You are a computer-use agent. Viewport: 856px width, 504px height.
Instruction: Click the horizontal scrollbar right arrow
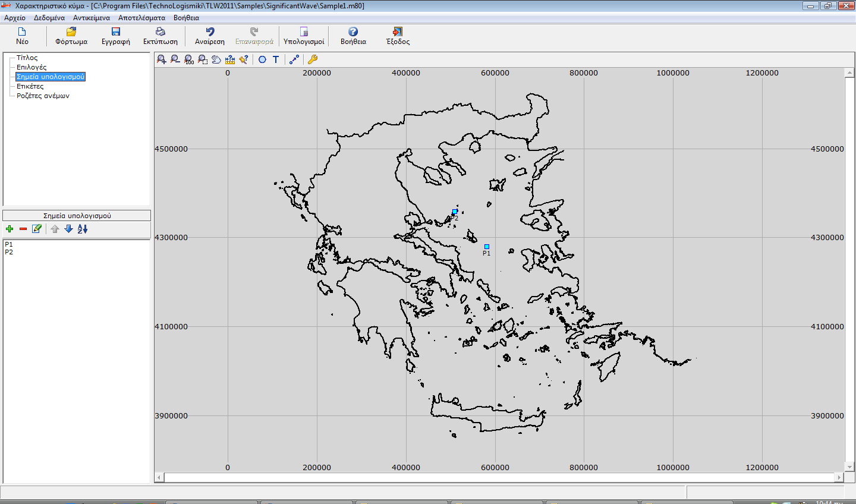(x=839, y=477)
